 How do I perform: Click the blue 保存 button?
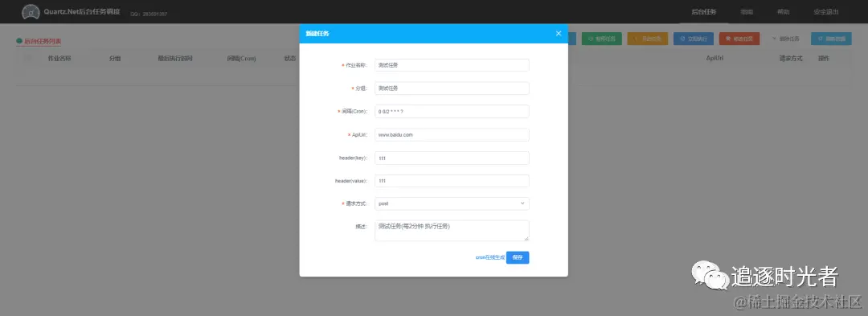pyautogui.click(x=518, y=257)
